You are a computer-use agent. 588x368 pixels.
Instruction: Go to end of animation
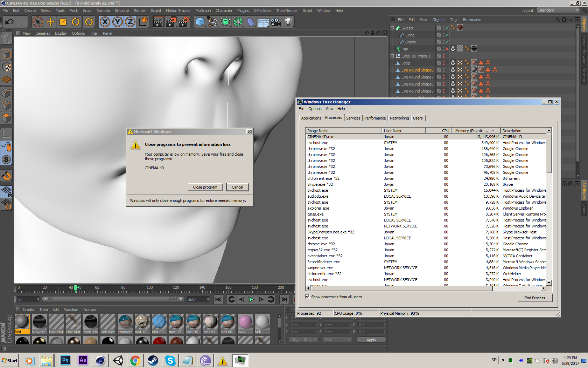point(284,299)
